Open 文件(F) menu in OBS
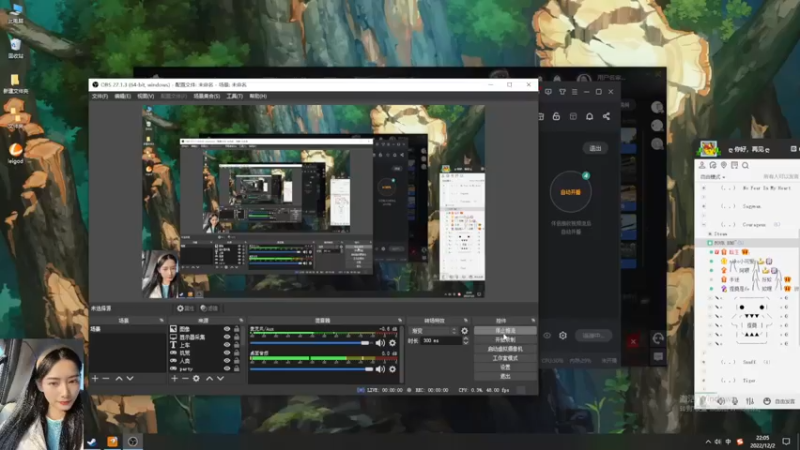800x450 pixels. (99, 96)
